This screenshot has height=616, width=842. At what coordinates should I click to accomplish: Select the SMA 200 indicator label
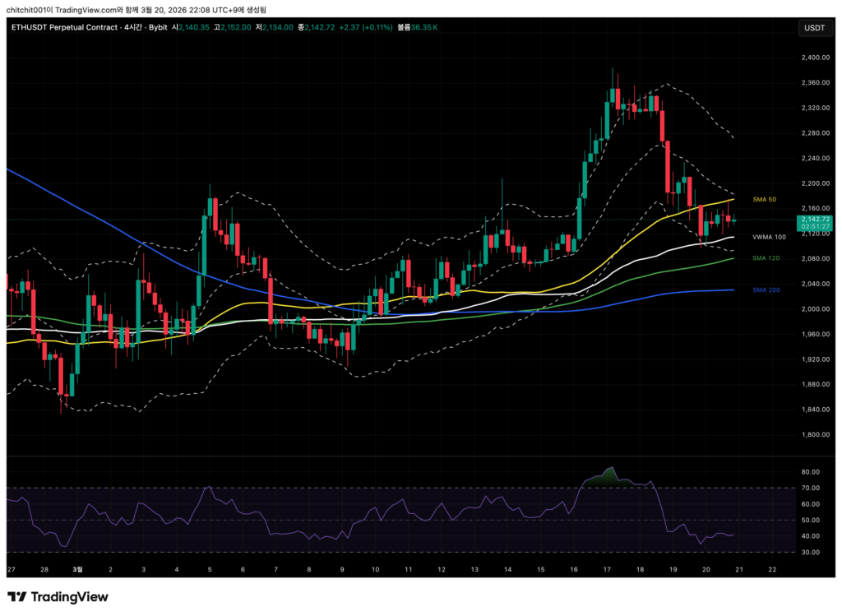pyautogui.click(x=766, y=290)
